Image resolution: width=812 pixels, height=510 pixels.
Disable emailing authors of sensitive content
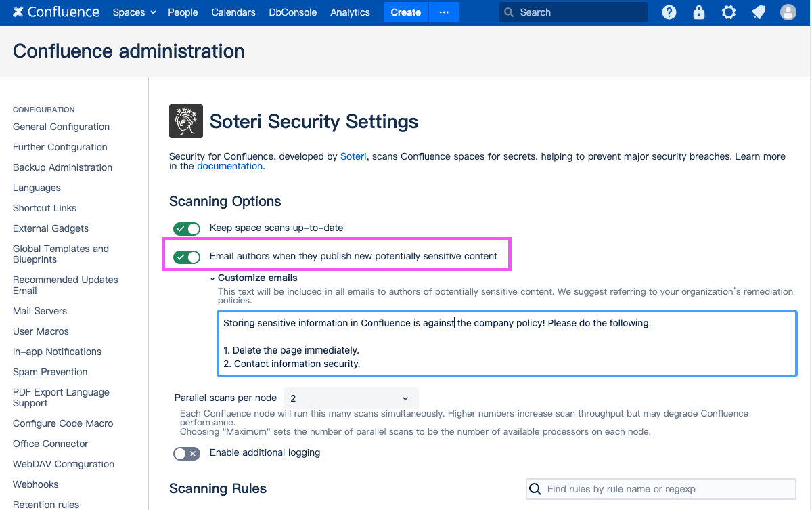187,257
